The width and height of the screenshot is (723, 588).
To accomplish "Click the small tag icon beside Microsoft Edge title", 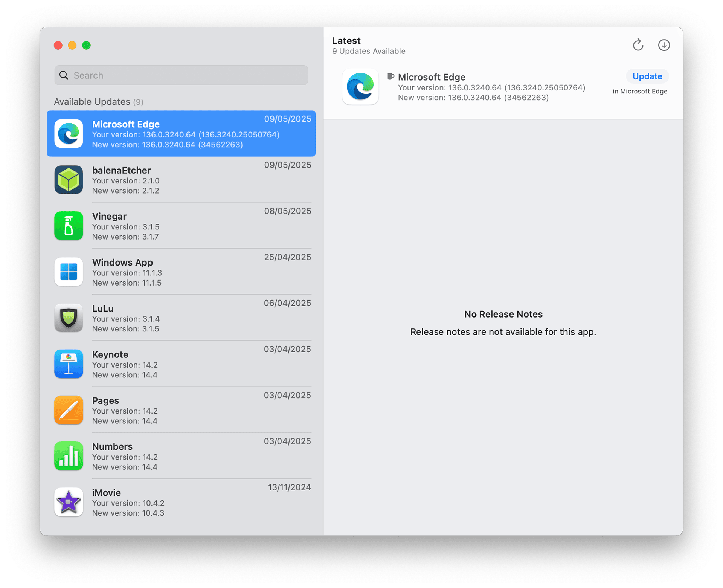I will [391, 77].
